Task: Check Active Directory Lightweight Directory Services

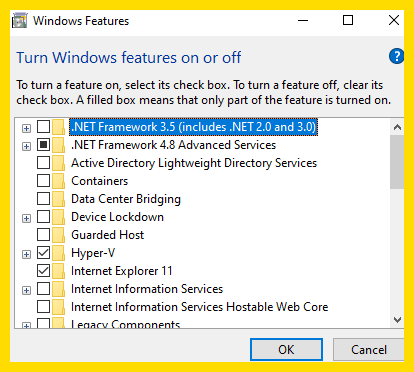Action: 43,163
